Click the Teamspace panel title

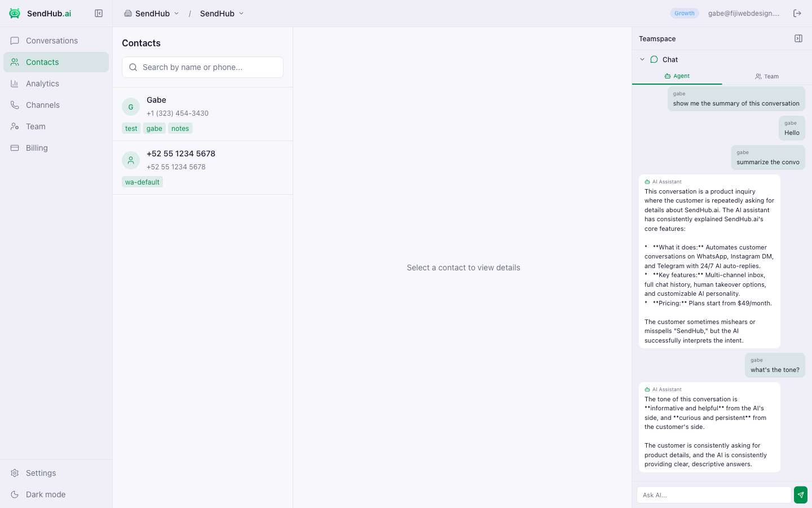657,39
